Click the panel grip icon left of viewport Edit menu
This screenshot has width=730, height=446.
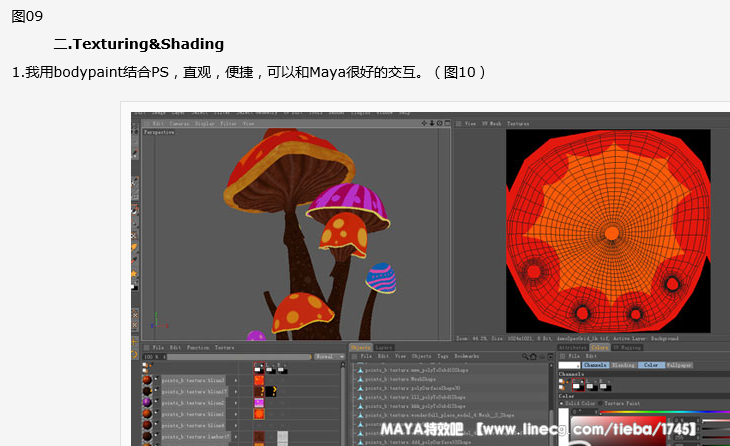[146, 124]
